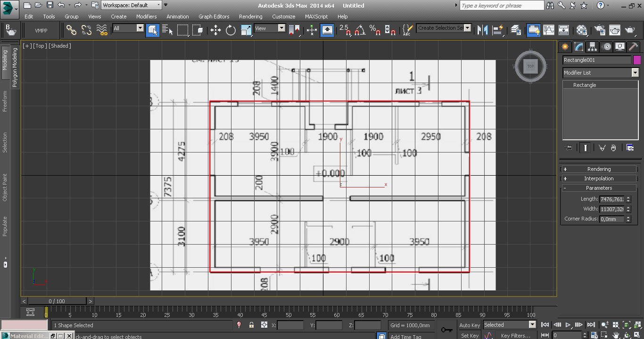Open the Mirror tool in the toolbar
644x339 pixels.
tap(482, 30)
